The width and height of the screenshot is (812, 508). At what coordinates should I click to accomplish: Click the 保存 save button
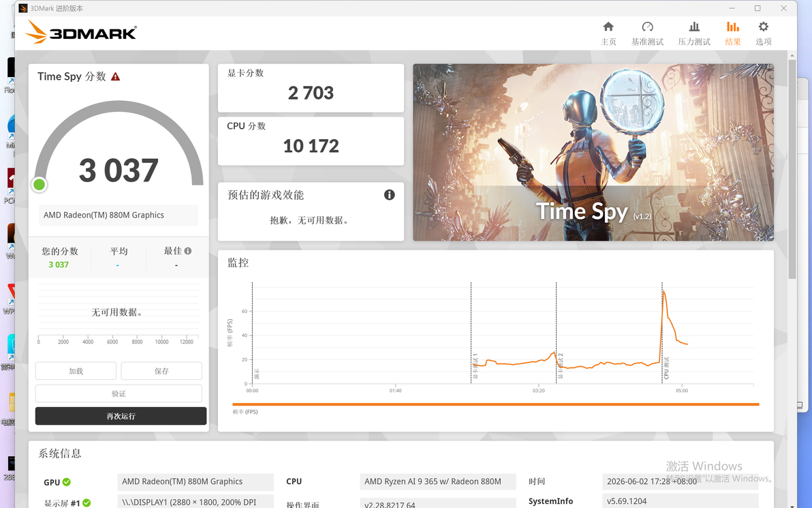pyautogui.click(x=161, y=371)
